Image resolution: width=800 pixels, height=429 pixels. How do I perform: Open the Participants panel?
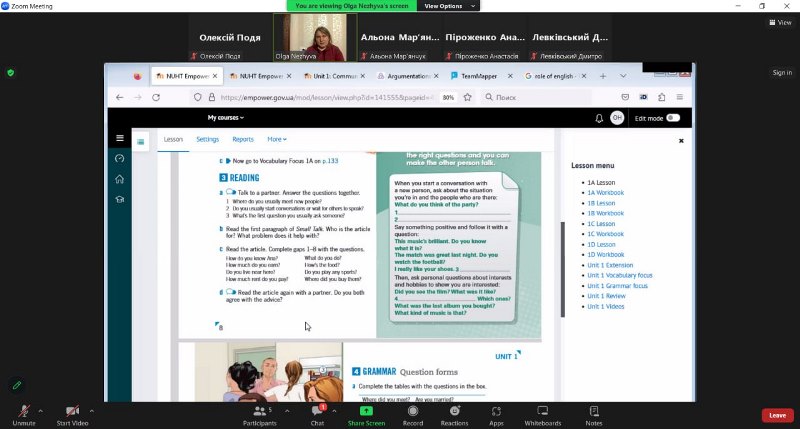[260, 415]
